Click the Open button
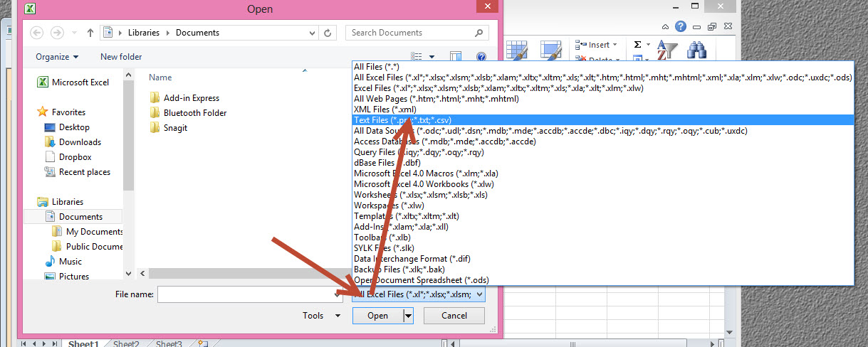The height and width of the screenshot is (347, 868). (x=377, y=316)
